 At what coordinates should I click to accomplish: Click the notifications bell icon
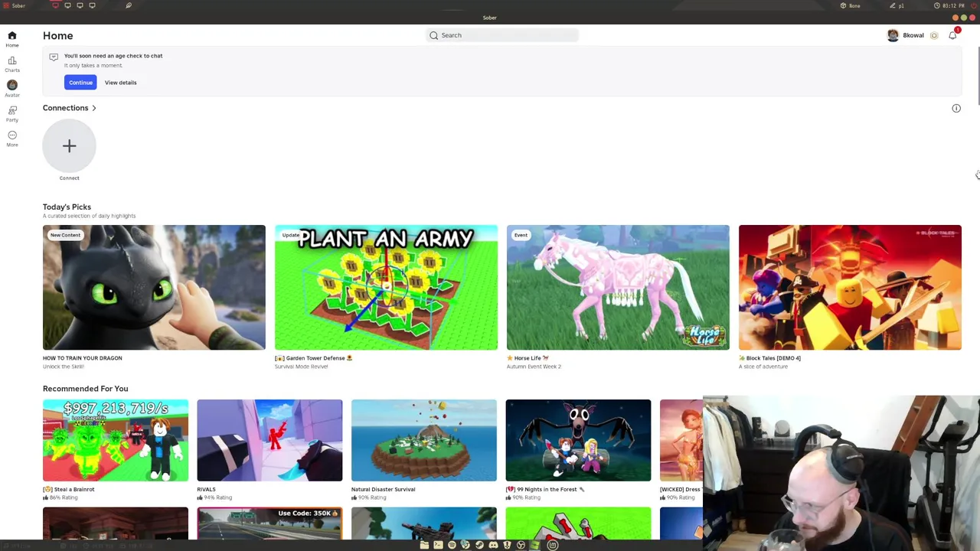coord(952,35)
